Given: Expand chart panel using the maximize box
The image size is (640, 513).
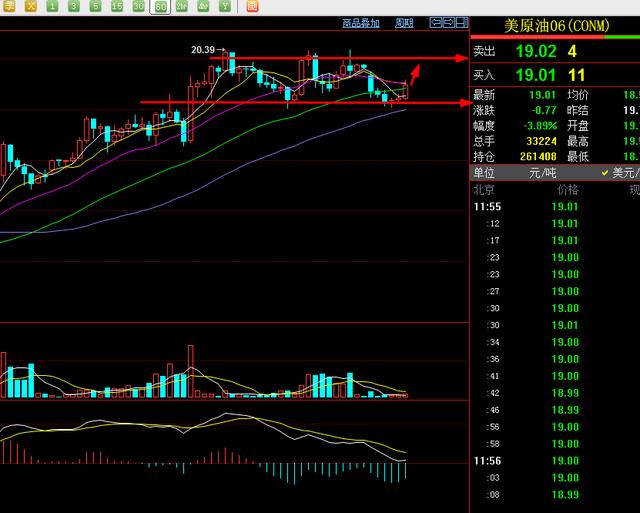Looking at the screenshot, I should [x=461, y=22].
